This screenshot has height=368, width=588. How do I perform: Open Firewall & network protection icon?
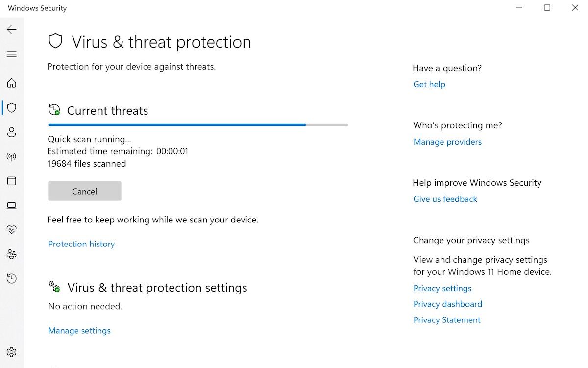coord(12,157)
